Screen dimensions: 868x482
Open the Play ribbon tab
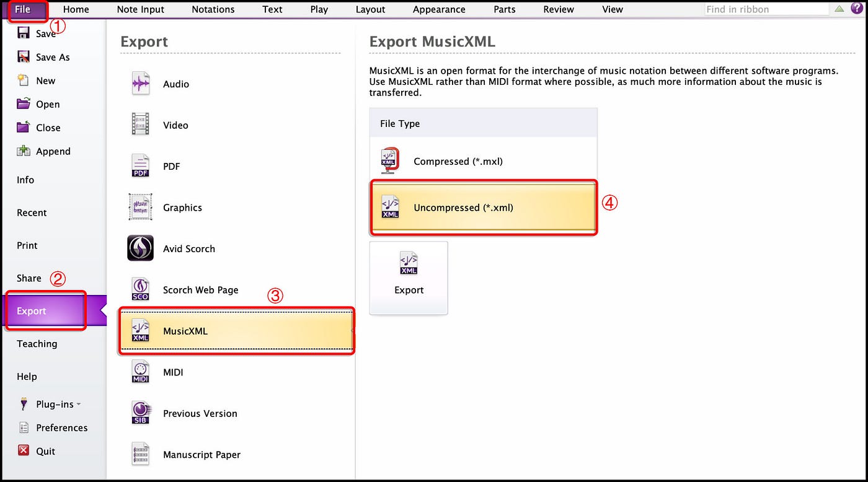pos(319,9)
